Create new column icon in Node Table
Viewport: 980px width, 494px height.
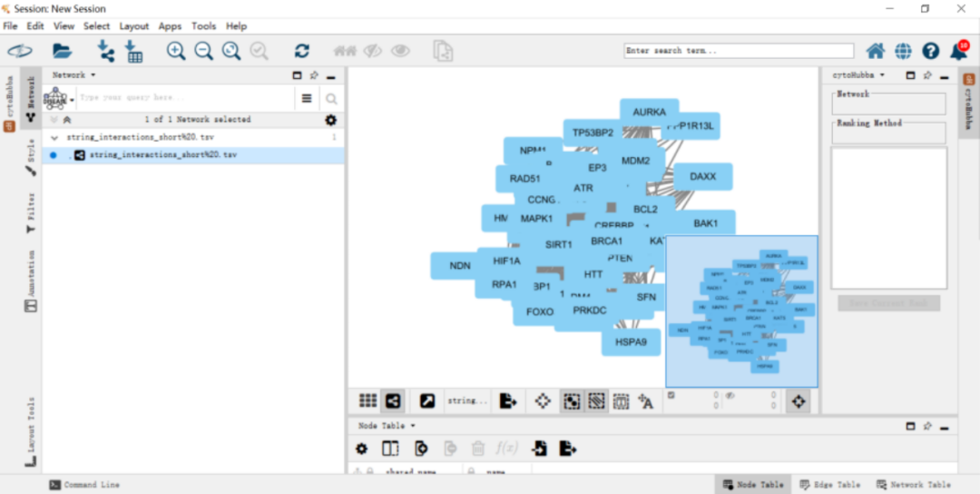click(x=421, y=449)
